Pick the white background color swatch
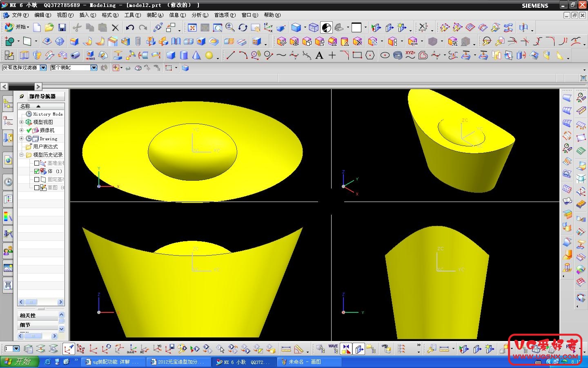The width and height of the screenshot is (588, 368). pos(356,27)
